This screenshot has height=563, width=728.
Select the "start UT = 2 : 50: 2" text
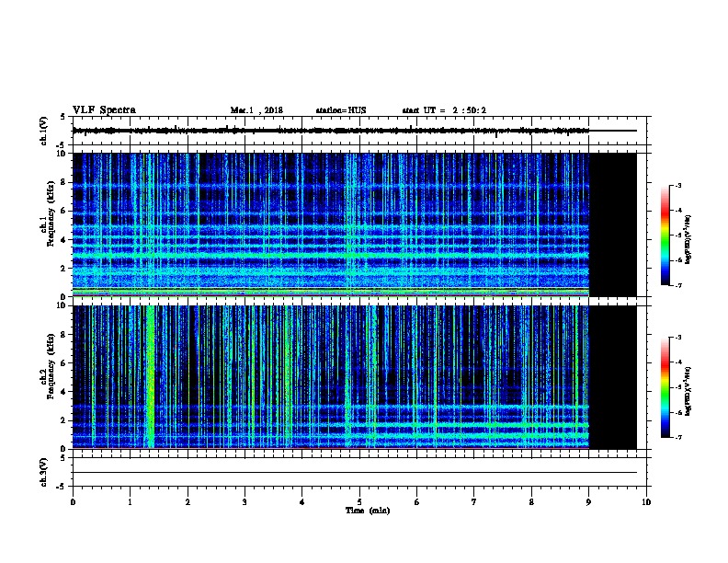444,110
